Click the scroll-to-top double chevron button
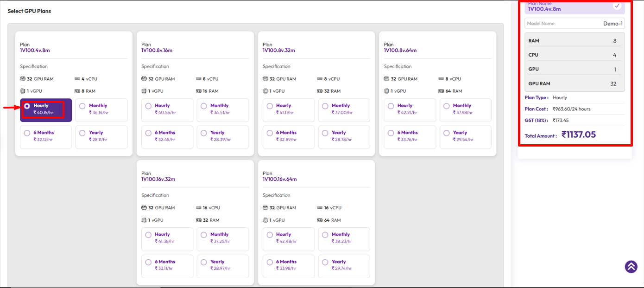Screen dimensions: 644x288 click(631, 267)
